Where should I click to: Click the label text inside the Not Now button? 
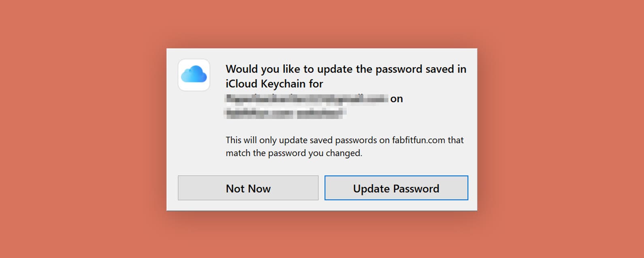(x=248, y=188)
